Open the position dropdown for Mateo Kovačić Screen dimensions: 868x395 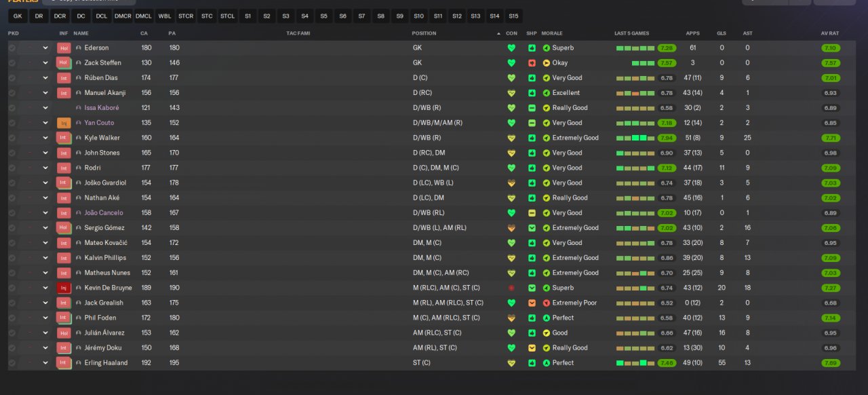[x=45, y=243]
